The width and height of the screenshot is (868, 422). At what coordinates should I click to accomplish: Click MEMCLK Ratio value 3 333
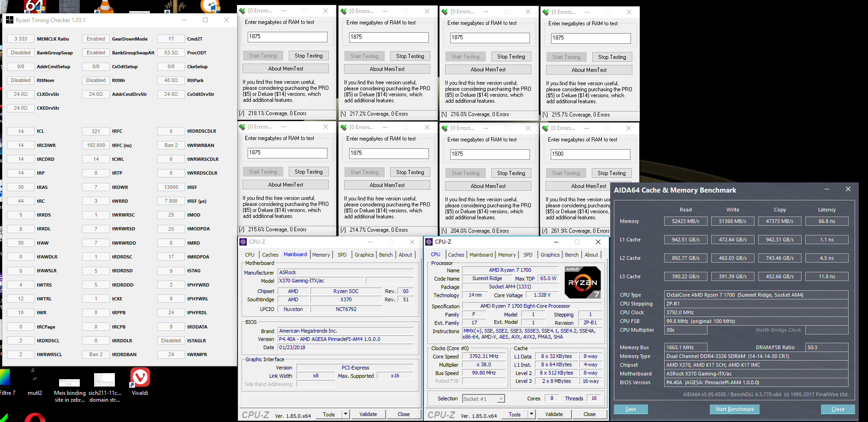(x=21, y=39)
